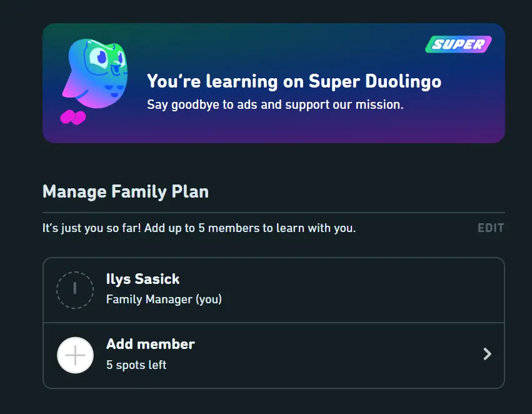
Task: Click the pink heart icon below owl
Action: [73, 118]
